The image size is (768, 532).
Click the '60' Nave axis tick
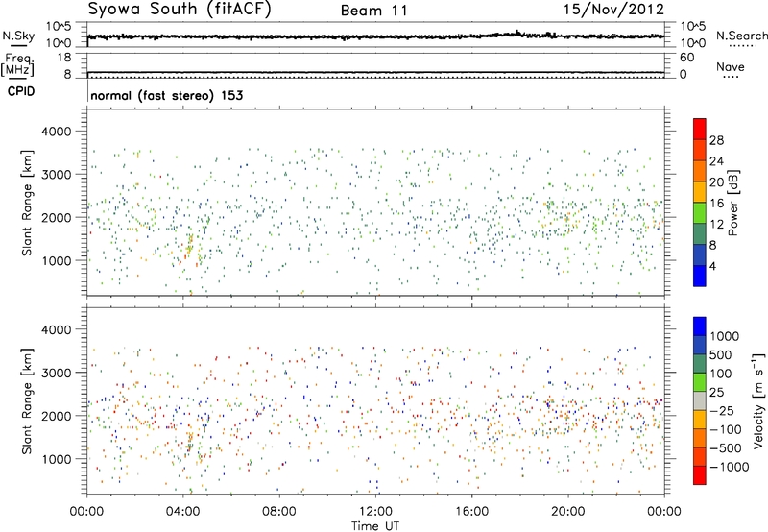coord(686,58)
